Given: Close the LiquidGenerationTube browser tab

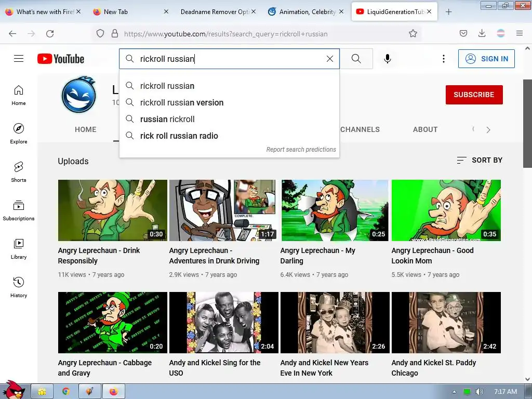Looking at the screenshot, I should 429,11.
